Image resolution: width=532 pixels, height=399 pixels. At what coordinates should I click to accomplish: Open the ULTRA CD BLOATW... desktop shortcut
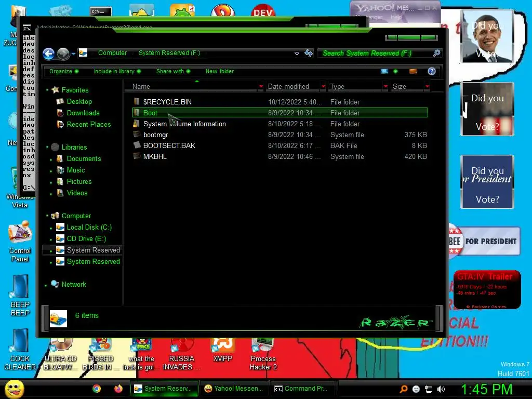(60, 354)
